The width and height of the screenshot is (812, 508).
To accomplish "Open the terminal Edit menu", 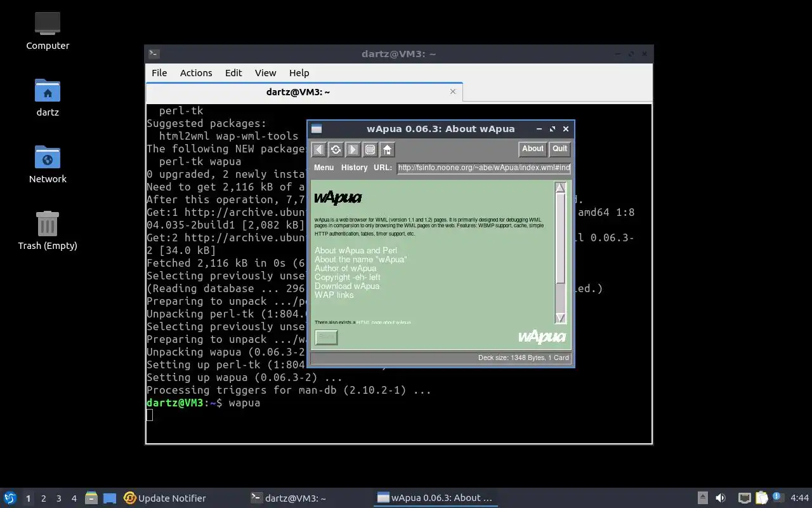I will tap(233, 72).
